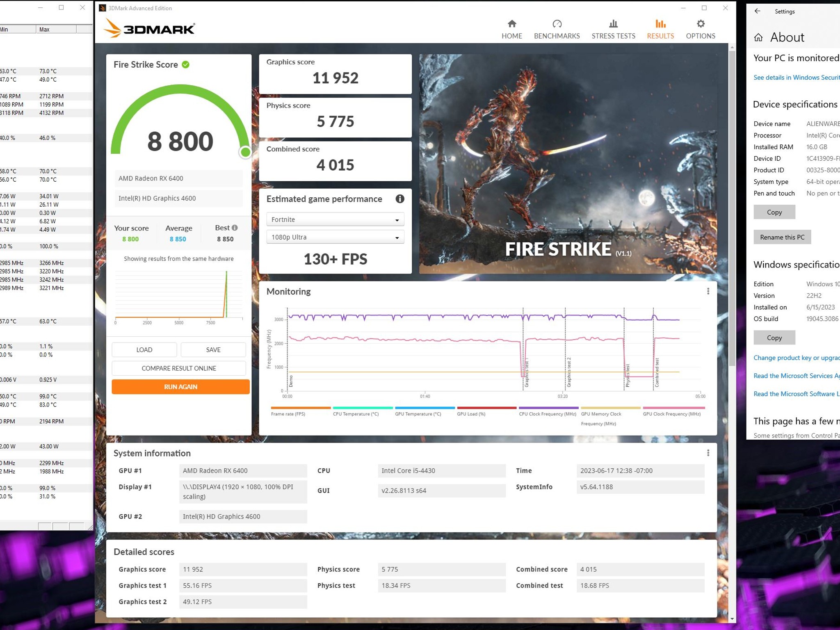Click the Intel Core i5-4430 CPU field
The width and height of the screenshot is (840, 630).
point(441,471)
